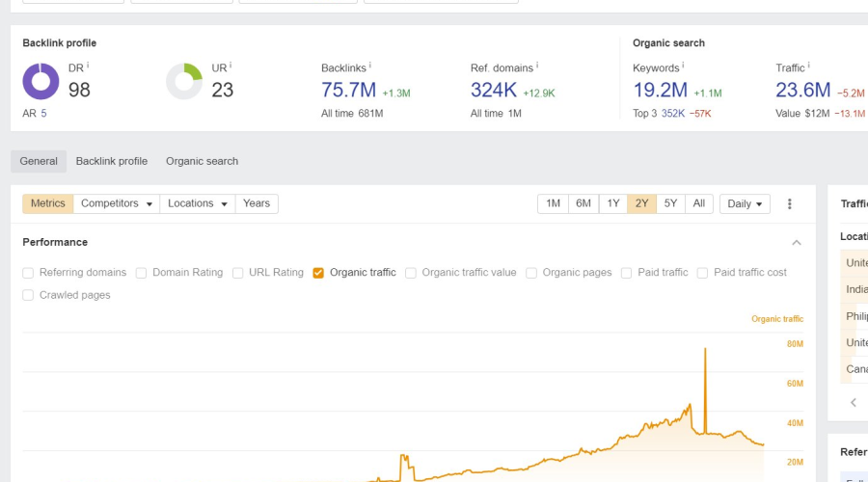
Task: Click the info icon beside Keywords
Action: coord(684,67)
